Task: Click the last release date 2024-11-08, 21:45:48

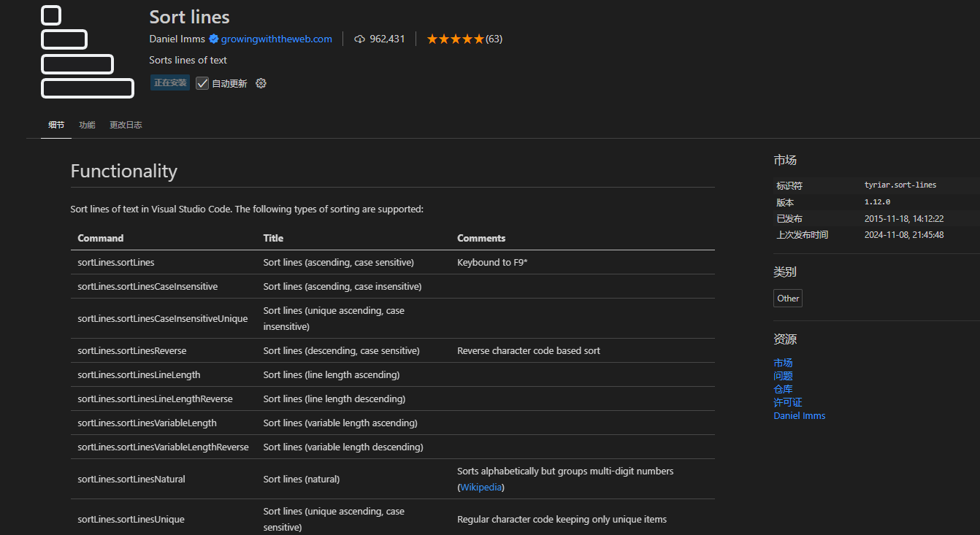Action: [x=904, y=235]
